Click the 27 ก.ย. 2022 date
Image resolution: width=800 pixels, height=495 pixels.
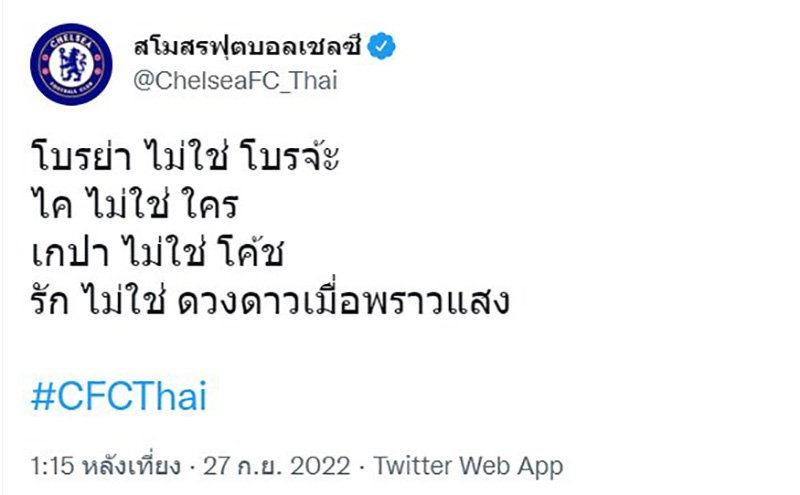(277, 466)
